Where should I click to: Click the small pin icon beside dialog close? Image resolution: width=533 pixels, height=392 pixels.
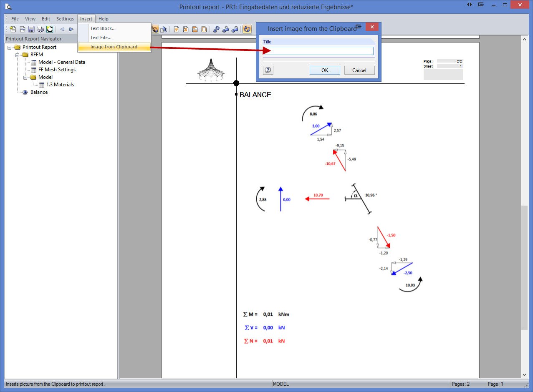pyautogui.click(x=359, y=27)
